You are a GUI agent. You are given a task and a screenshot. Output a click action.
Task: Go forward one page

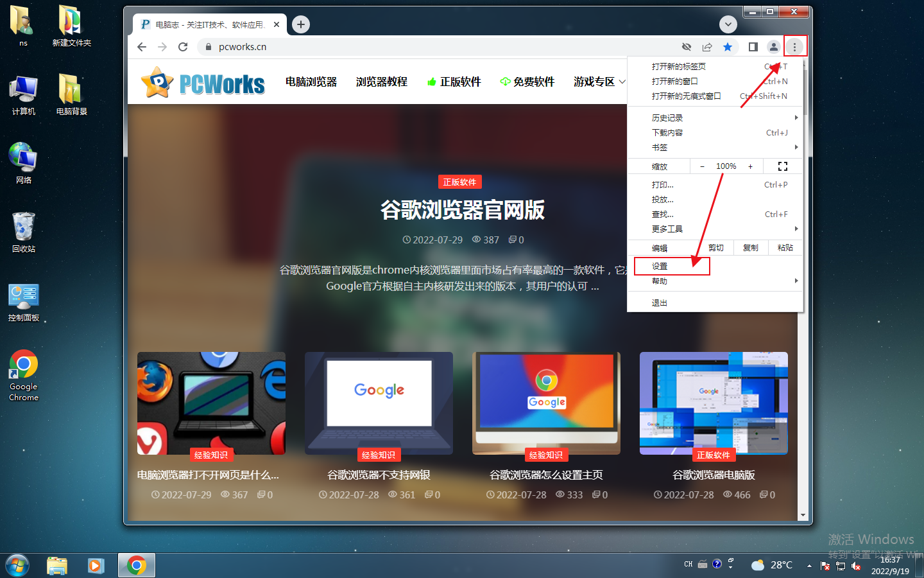coord(162,47)
